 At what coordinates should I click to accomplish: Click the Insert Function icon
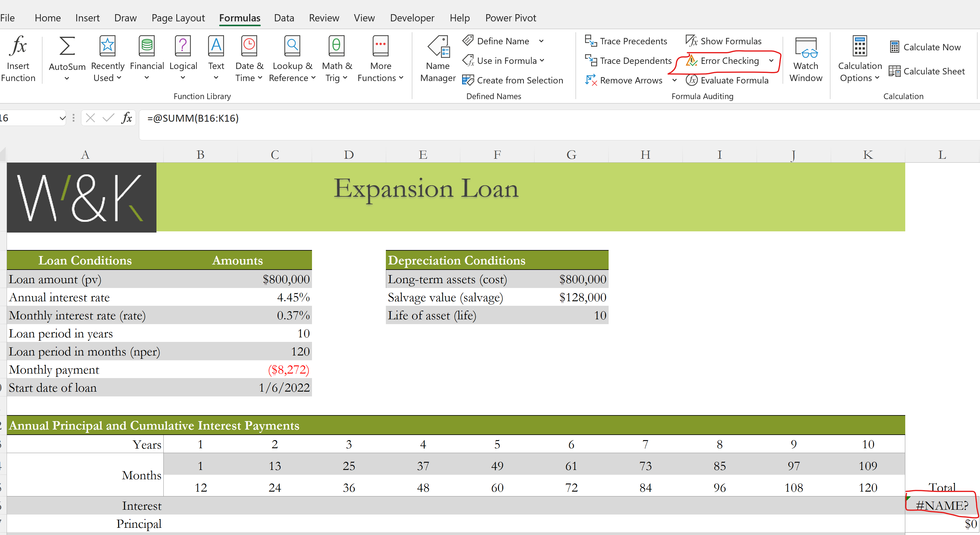(18, 57)
